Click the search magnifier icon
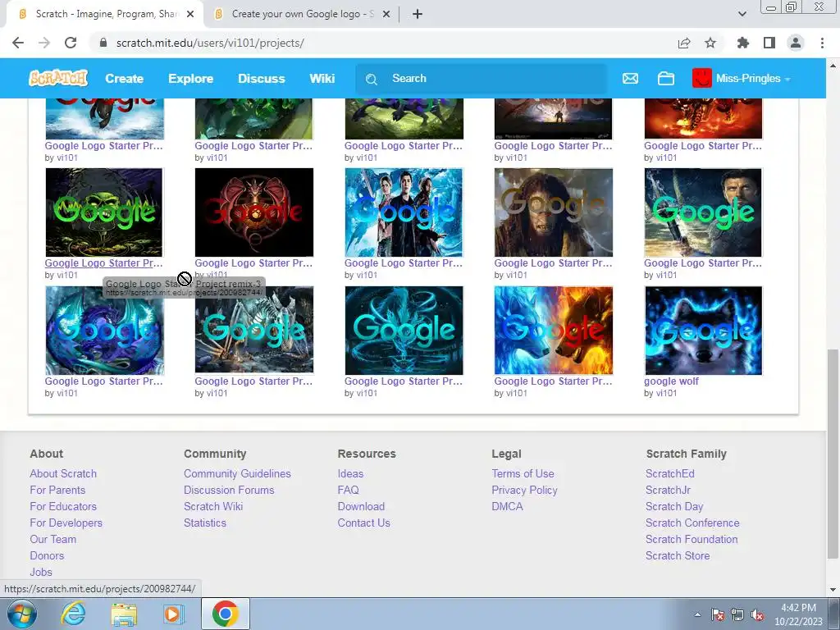The height and width of the screenshot is (630, 840). pyautogui.click(x=372, y=80)
